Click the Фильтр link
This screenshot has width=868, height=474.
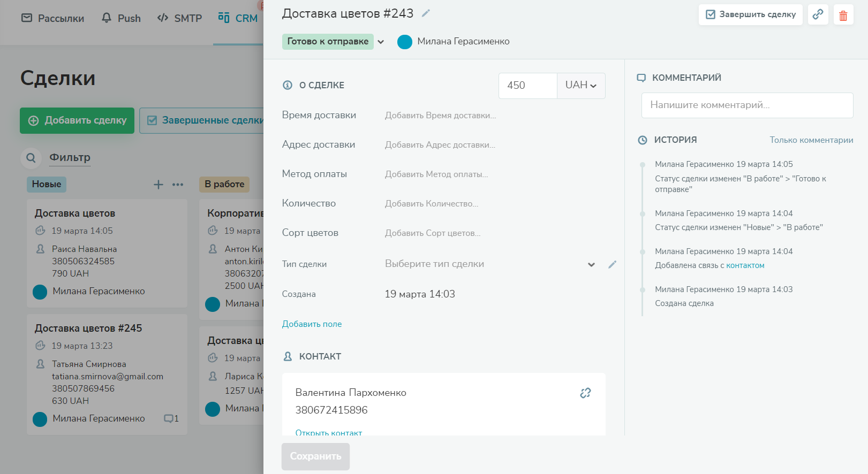coord(70,157)
